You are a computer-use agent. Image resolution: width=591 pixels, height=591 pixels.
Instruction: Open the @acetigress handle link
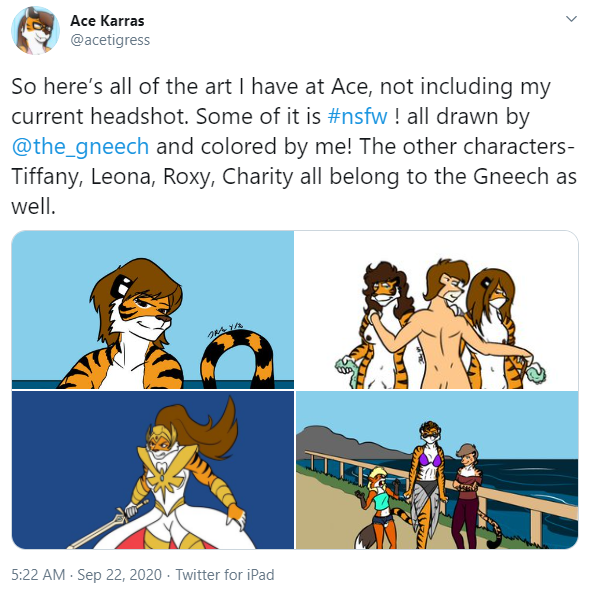coord(110,40)
